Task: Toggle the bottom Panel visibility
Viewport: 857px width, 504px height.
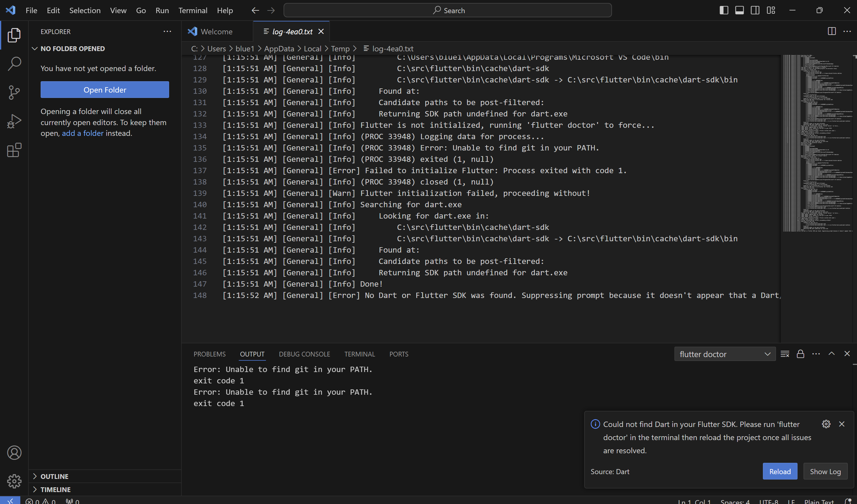Action: point(739,10)
